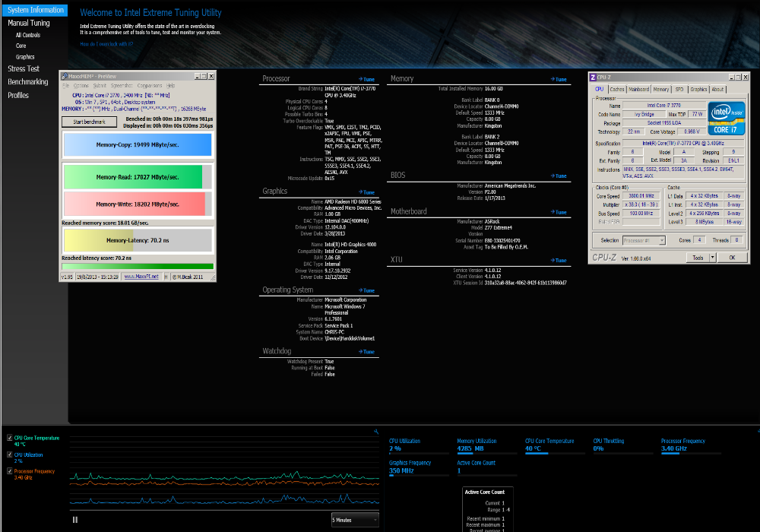Viewport: 760px width, 532px height.
Task: Click the Tune link next to BIOS
Action: pyautogui.click(x=559, y=176)
